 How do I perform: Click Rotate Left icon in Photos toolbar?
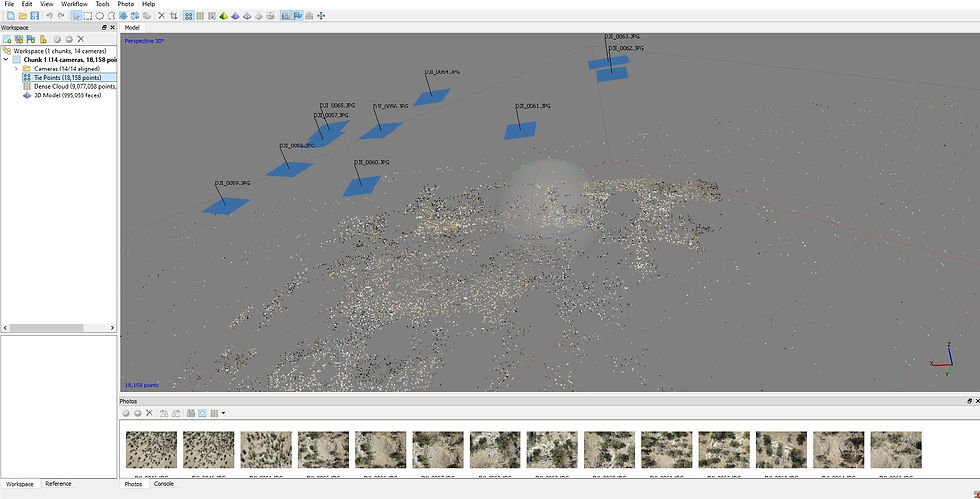tap(164, 413)
